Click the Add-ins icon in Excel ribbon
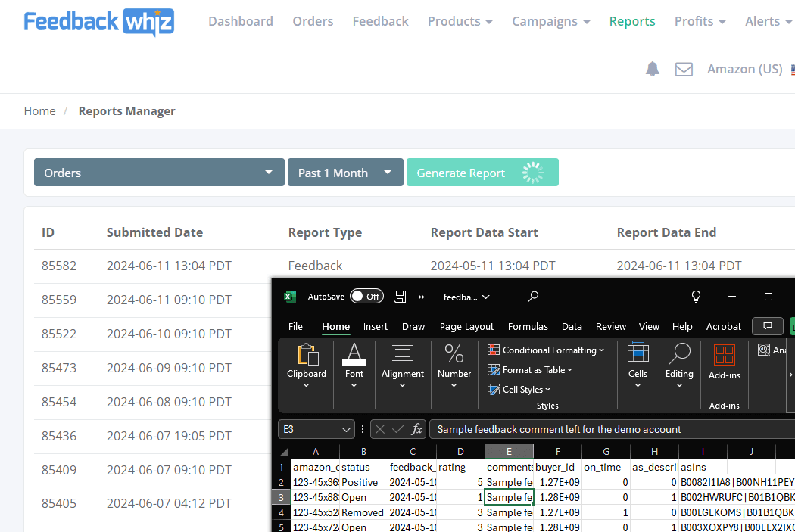The image size is (795, 532). pyautogui.click(x=725, y=362)
